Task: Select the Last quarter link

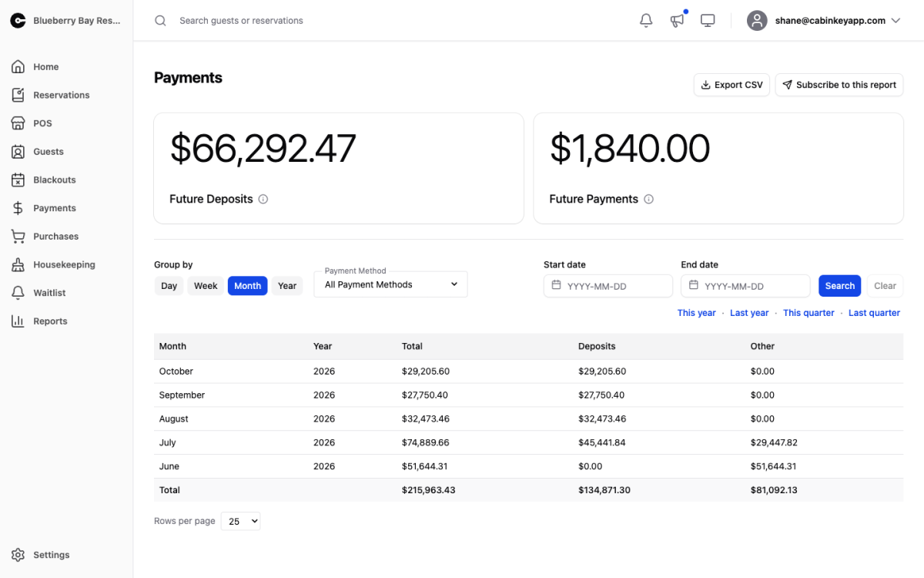Action: click(x=874, y=313)
